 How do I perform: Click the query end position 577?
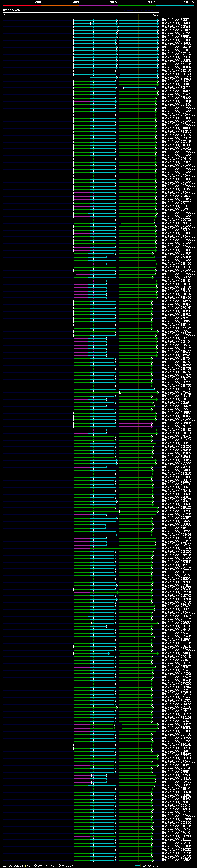coord(155,15)
